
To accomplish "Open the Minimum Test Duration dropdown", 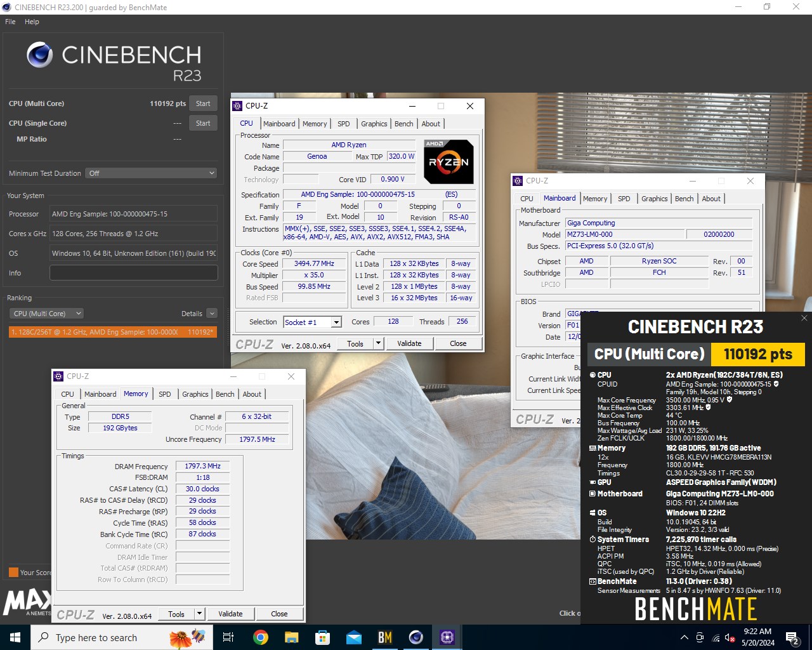I will coord(151,173).
